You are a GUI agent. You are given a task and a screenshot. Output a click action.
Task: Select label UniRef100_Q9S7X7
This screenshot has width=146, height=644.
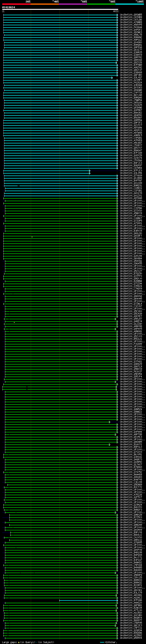tap(131, 148)
